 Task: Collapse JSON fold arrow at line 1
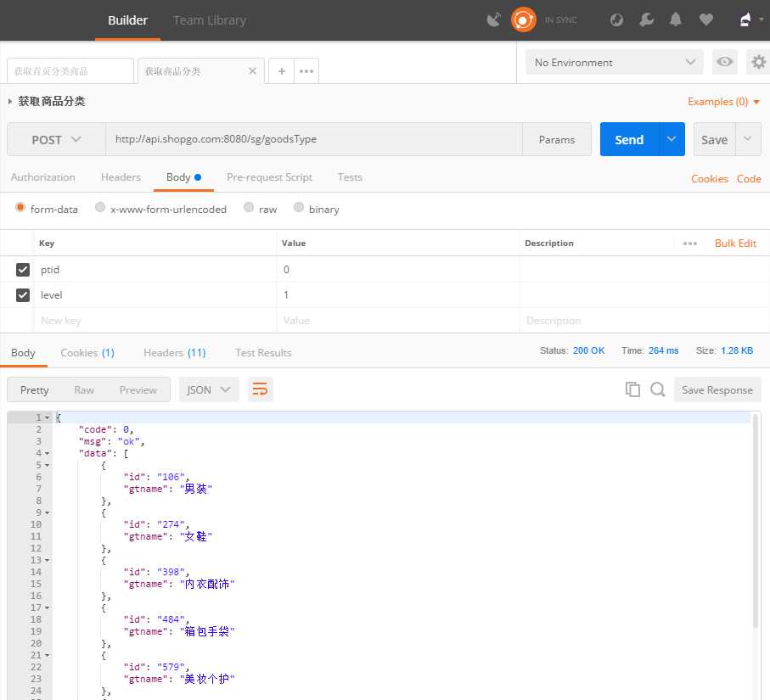pos(48,417)
